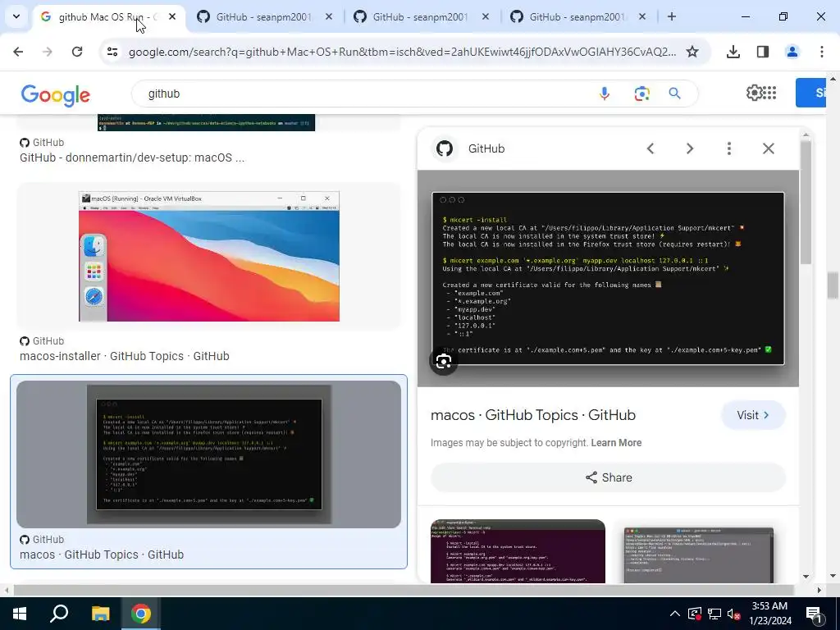Open macOS VirtualBox Big Sur thumbnail
The width and height of the screenshot is (840, 630).
tap(209, 257)
